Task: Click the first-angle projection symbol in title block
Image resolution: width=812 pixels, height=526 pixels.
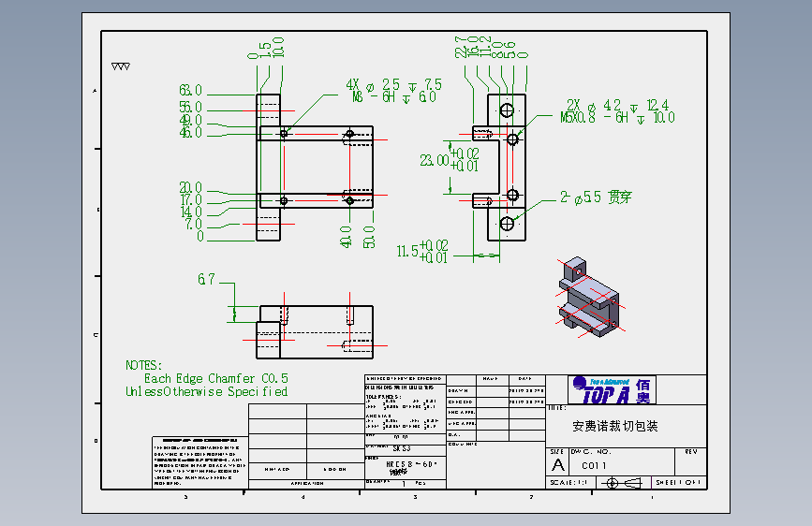Action: point(624,483)
